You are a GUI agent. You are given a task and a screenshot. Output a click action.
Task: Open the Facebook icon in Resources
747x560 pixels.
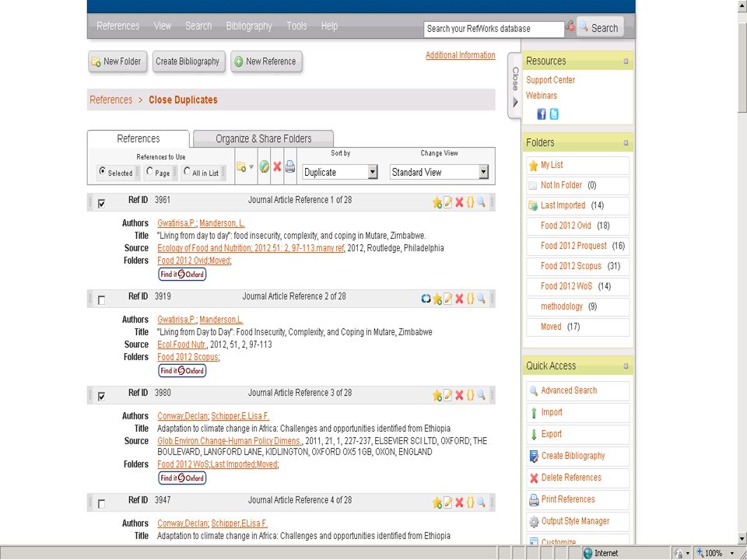(x=542, y=114)
